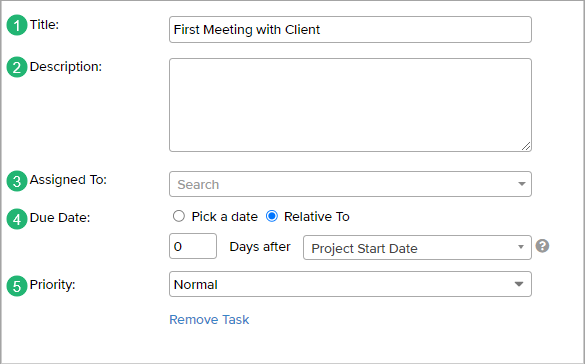The height and width of the screenshot is (364, 585).
Task: Click the green number 3 badge
Action: click(x=17, y=181)
